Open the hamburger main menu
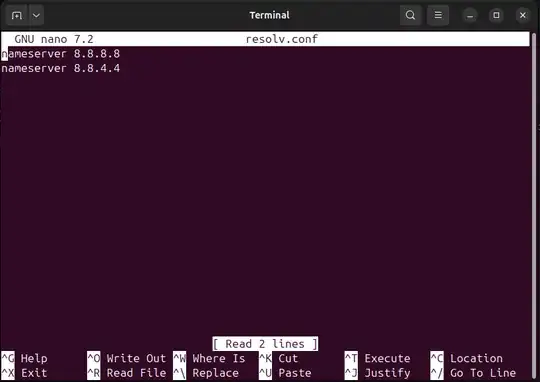Image resolution: width=540 pixels, height=382 pixels. click(438, 15)
